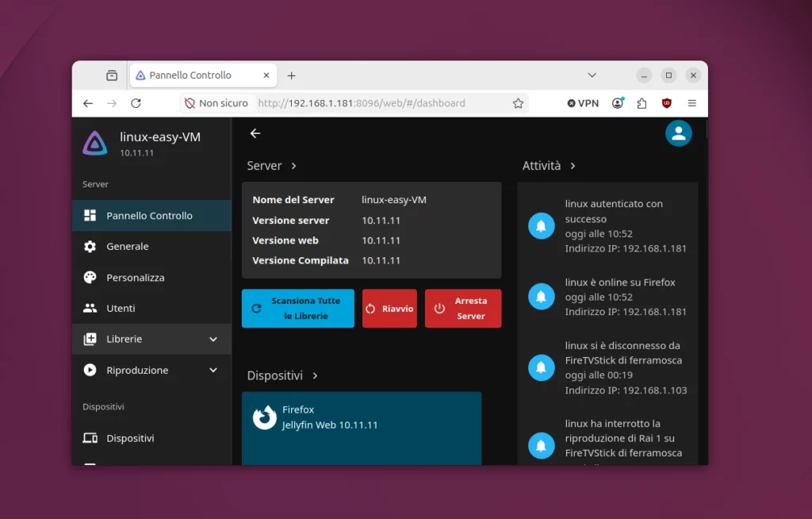Click the 'Non sicuro' security indicator
The width and height of the screenshot is (812, 519).
pos(216,103)
